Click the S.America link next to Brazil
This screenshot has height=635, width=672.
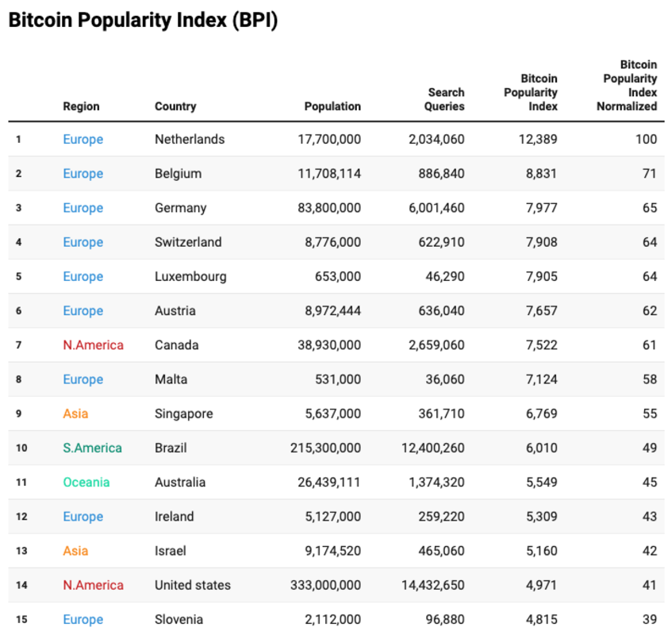(x=92, y=448)
